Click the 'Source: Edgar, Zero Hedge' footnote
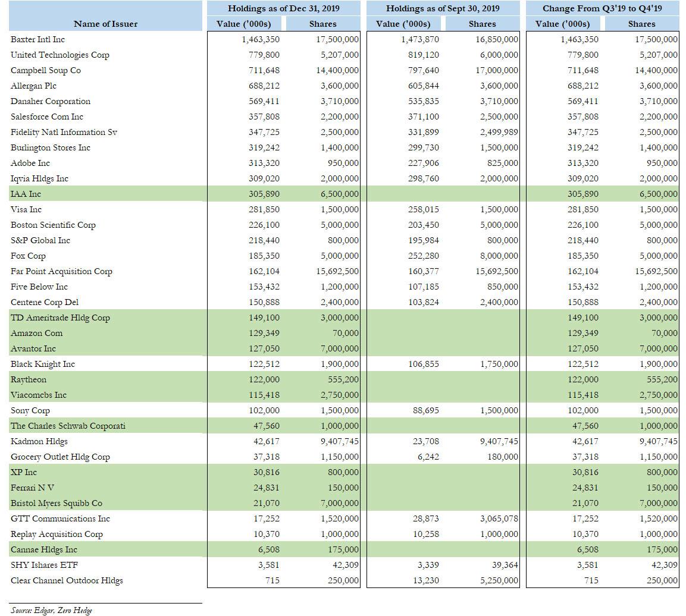 point(51,610)
